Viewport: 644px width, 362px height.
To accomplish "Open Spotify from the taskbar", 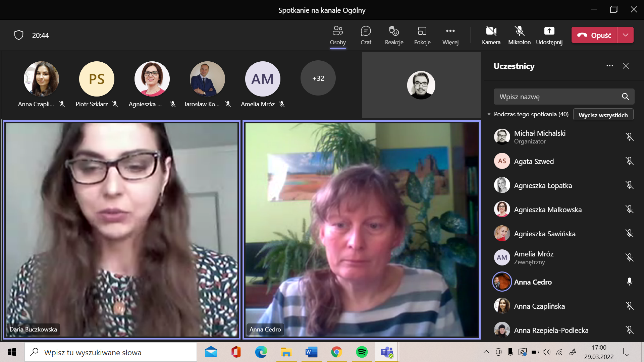I will [362, 352].
